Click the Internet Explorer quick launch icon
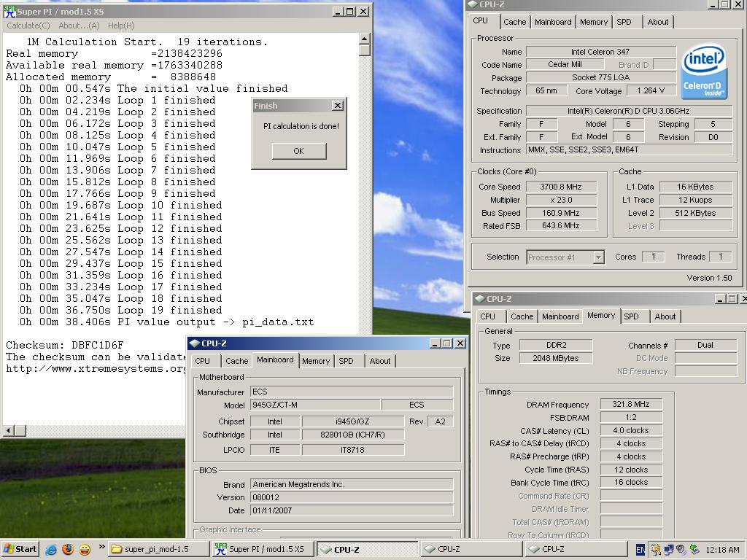747x560 pixels. pos(50,549)
